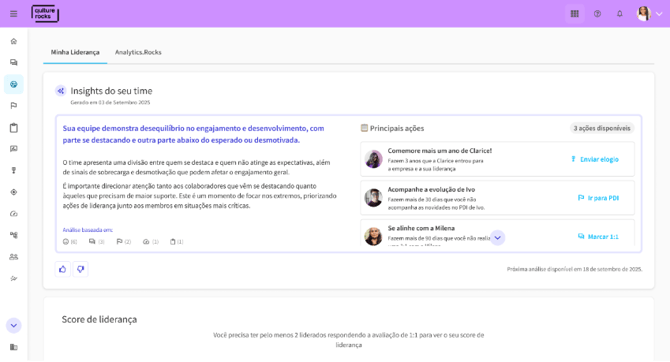Open the apps grid icon

click(575, 14)
